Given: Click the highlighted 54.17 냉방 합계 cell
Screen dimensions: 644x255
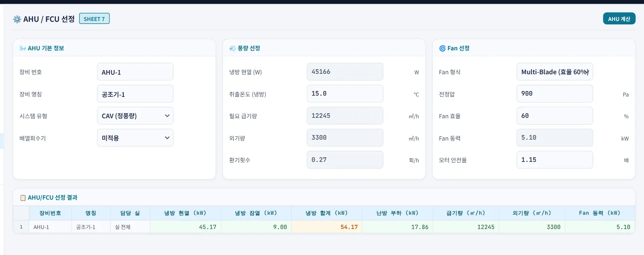Looking at the screenshot, I should (x=327, y=227).
